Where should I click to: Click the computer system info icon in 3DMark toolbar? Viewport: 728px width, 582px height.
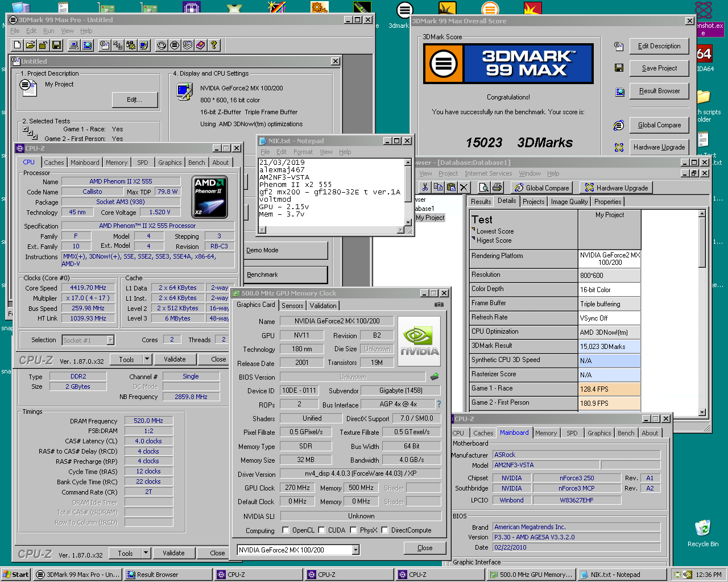pos(73,45)
